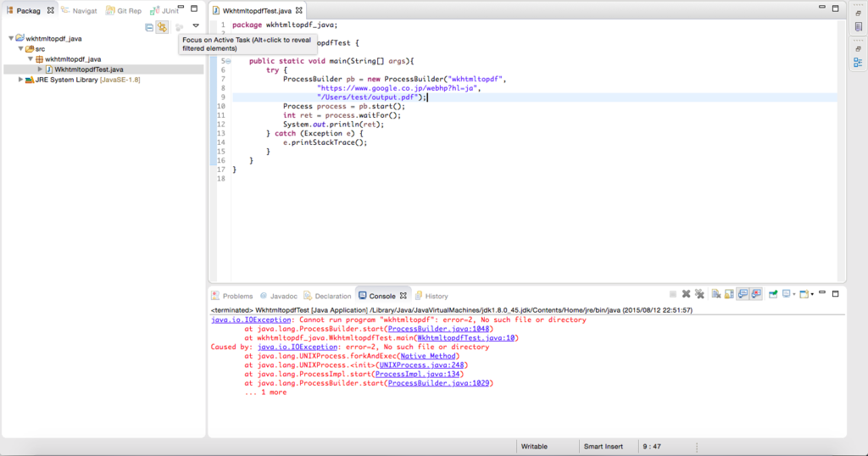Collapse the wkhtmltopdf_java project node
The height and width of the screenshot is (456, 868).
[10, 39]
